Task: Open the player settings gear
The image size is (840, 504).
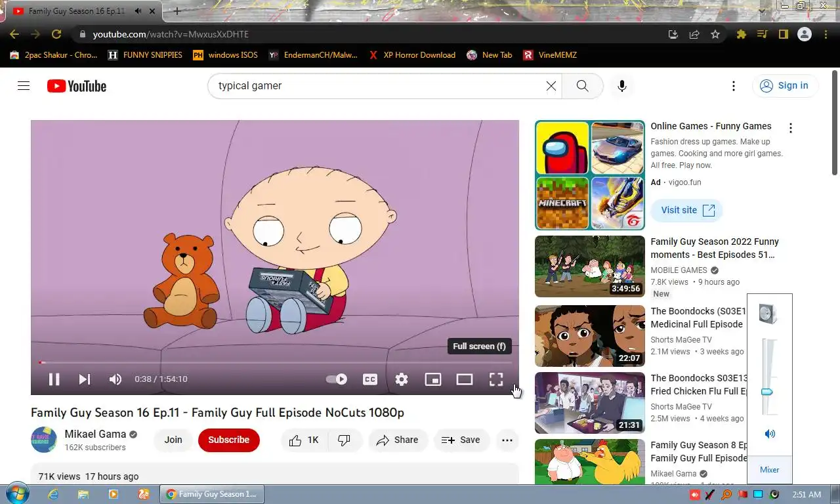Action: 402,379
